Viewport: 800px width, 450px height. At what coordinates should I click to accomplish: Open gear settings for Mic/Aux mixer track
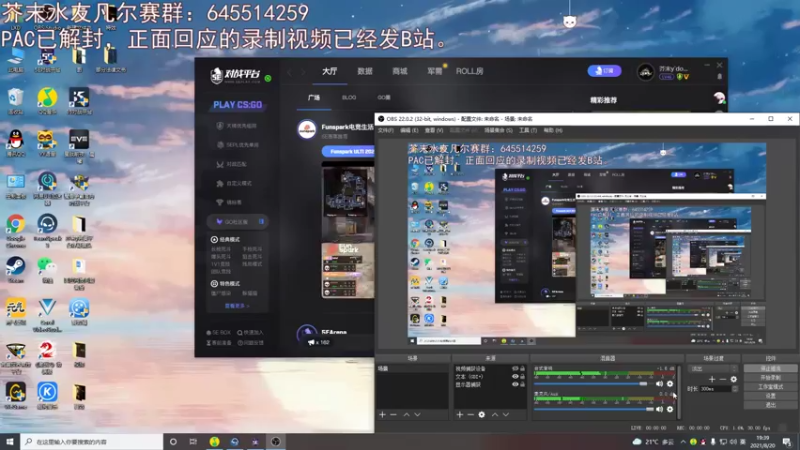[x=670, y=409]
